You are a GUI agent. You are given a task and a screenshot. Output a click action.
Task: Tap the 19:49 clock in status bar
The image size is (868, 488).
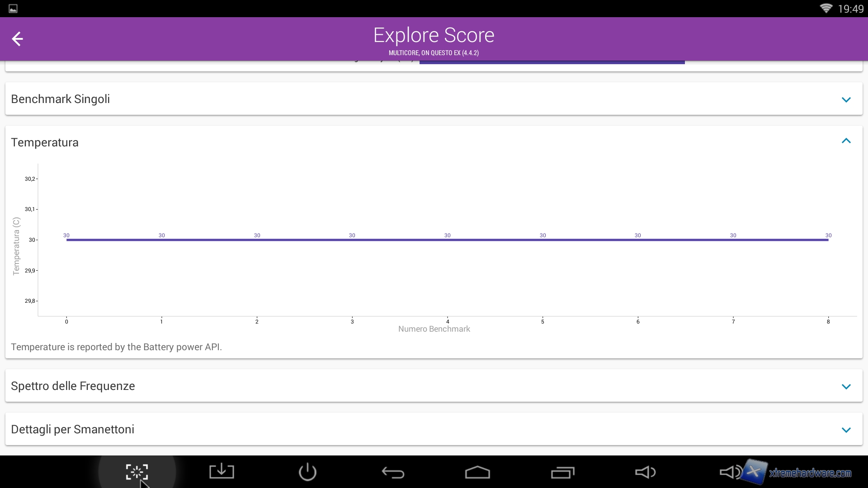[850, 9]
